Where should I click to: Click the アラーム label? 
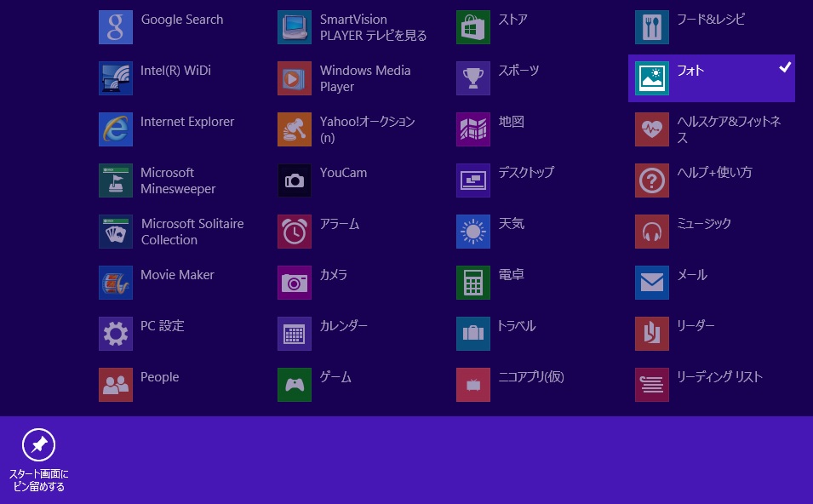coord(340,224)
